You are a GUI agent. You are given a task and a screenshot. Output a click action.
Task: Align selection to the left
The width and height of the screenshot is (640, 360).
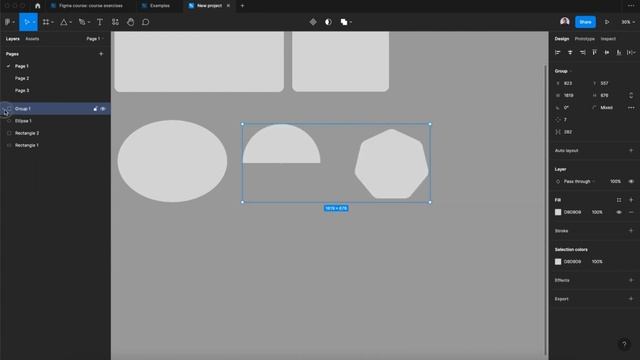[558, 52]
